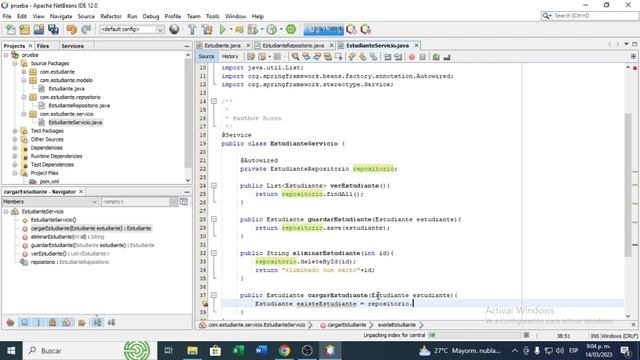Click the Stop Macro Recording icon
Viewport: 640px width, 360px height.
pyautogui.click(x=422, y=57)
